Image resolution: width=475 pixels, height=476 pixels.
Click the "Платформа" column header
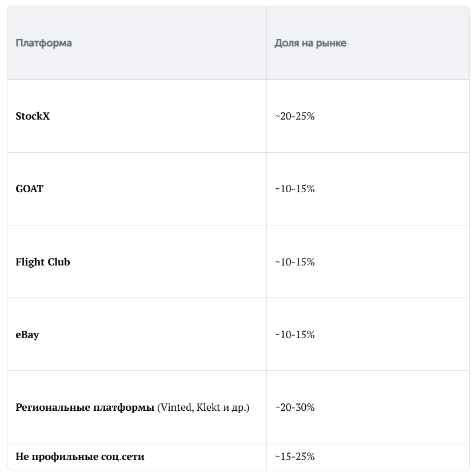[43, 43]
